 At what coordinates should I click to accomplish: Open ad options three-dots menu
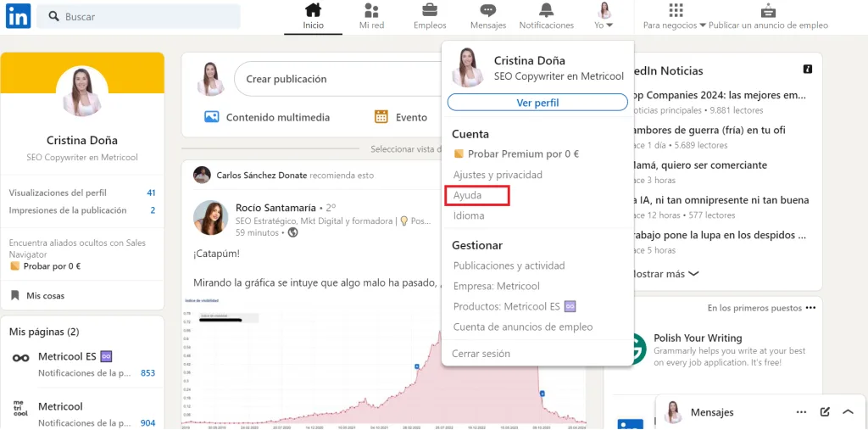pos(811,308)
